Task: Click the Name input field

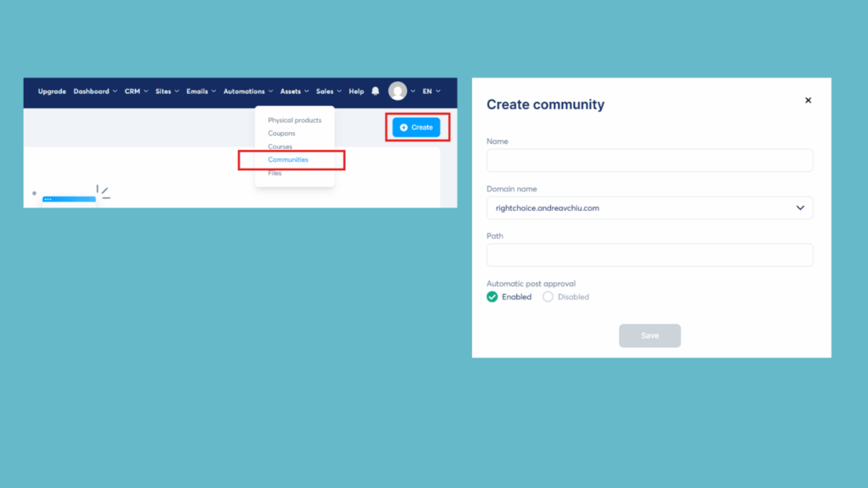Action: [649, 160]
